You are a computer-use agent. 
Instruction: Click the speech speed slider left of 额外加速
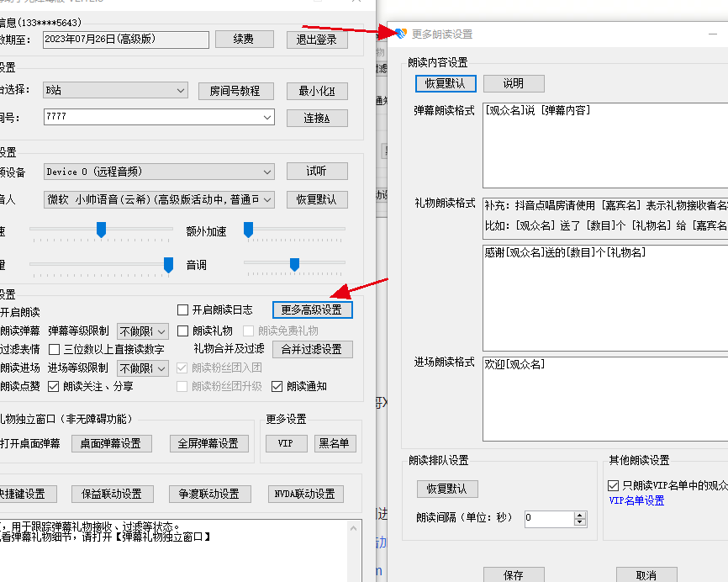pos(101,229)
